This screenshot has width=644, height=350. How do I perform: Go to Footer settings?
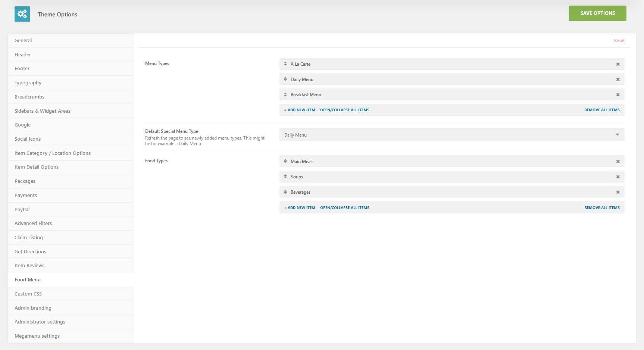coord(71,68)
